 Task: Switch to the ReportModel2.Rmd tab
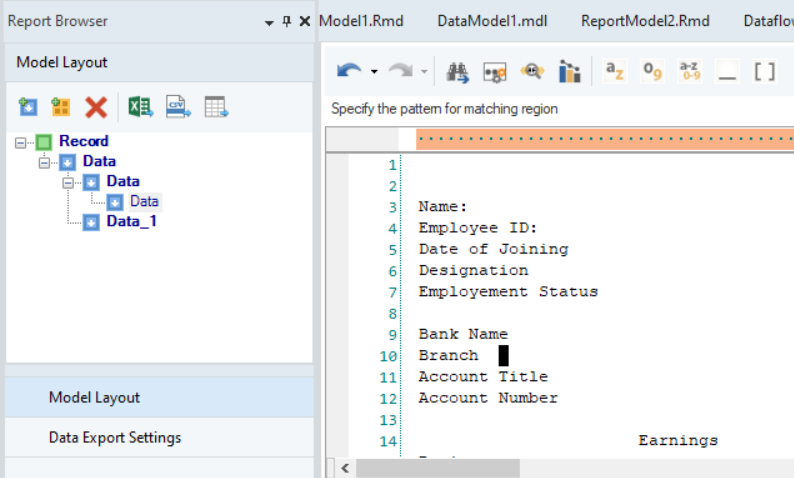(631, 21)
